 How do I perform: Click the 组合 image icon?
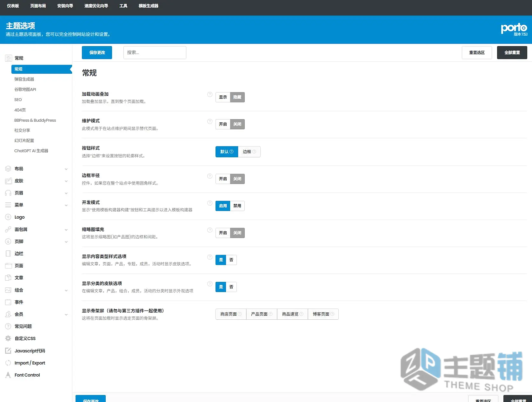point(8,290)
